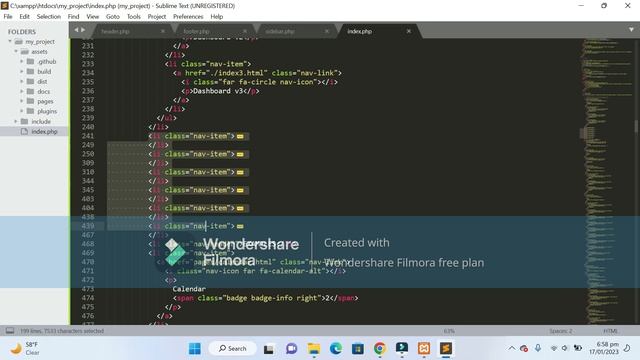Unfold the nav-item block at line 439
This screenshot has width=640, height=360.
(240, 226)
